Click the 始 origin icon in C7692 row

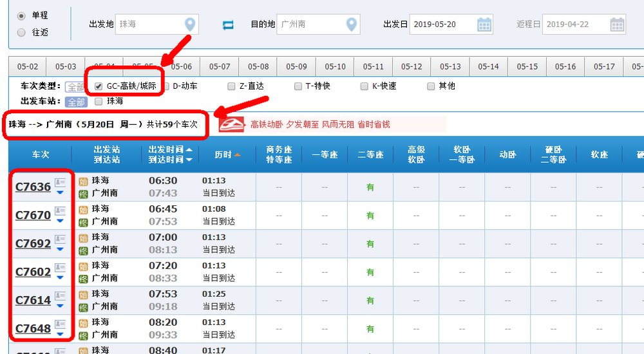point(83,238)
